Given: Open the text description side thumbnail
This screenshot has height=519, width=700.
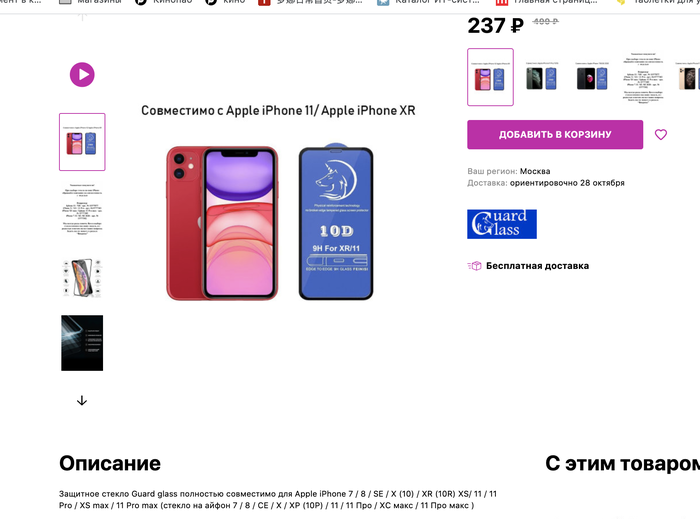Looking at the screenshot, I should [x=82, y=209].
